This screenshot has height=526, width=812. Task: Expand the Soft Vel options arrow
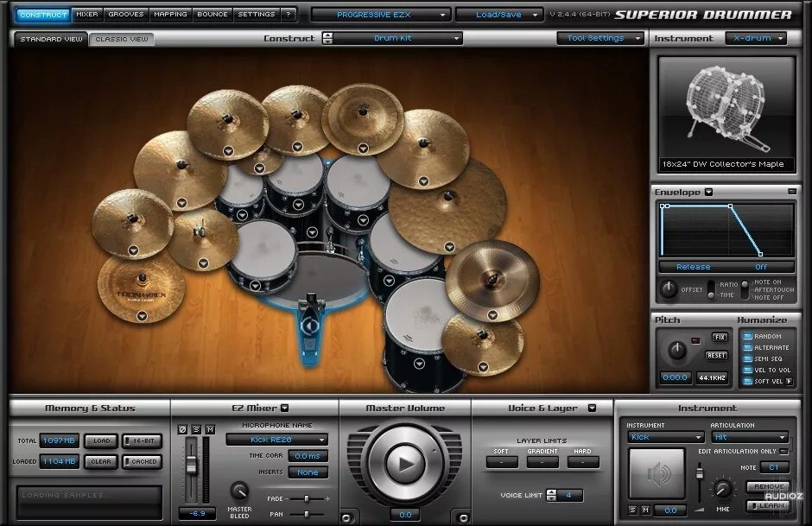click(790, 381)
